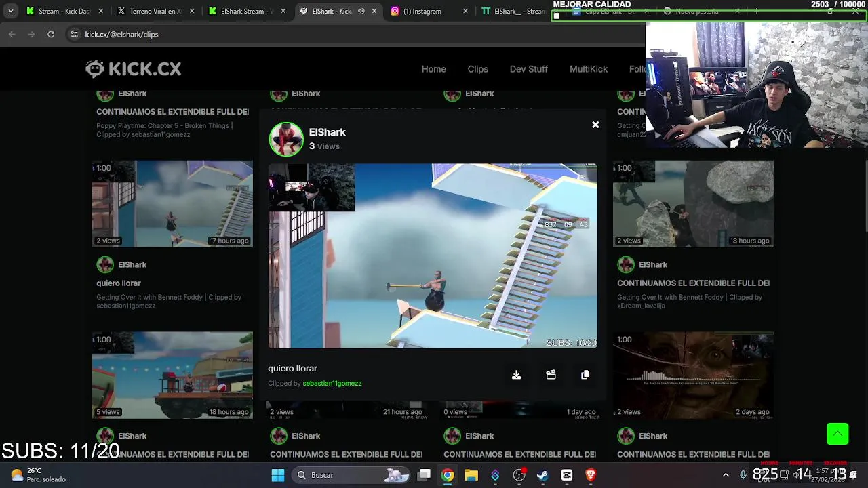Open the tab search dropdown arrow
This screenshot has width=868, height=488.
pos(10,11)
